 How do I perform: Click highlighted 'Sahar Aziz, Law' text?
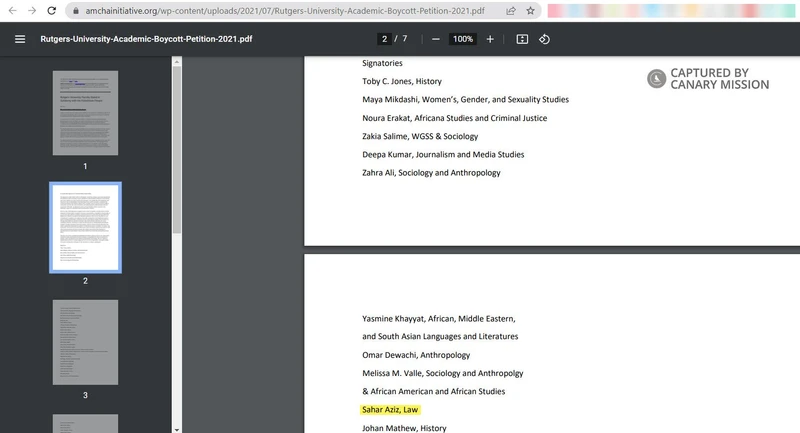[x=390, y=410]
